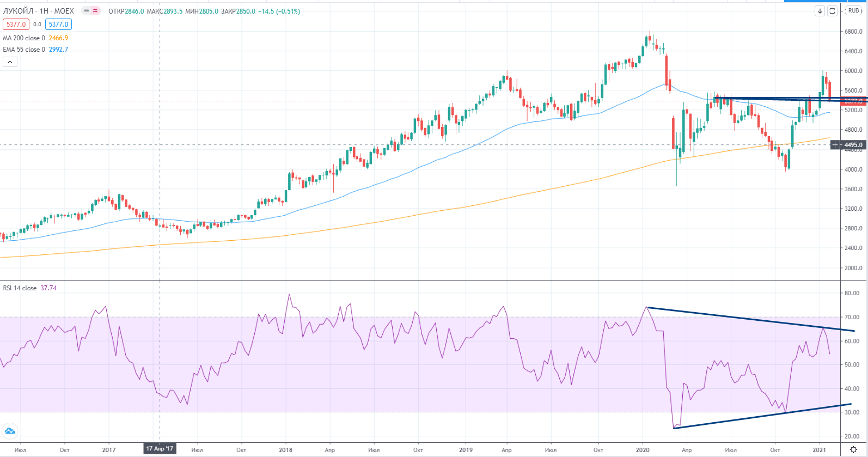Click the 17 Апр '17 date label
Screen dimensions: 868x457
(x=160, y=449)
